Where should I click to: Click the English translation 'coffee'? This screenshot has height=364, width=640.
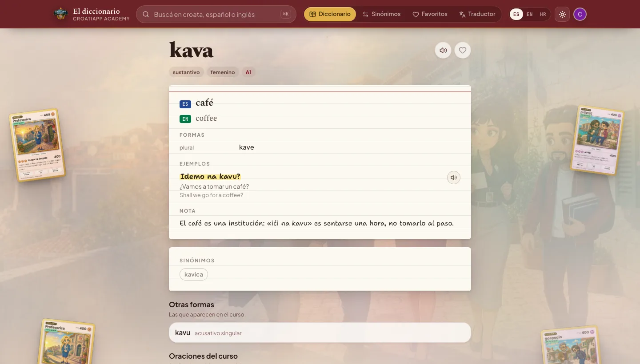pyautogui.click(x=206, y=118)
